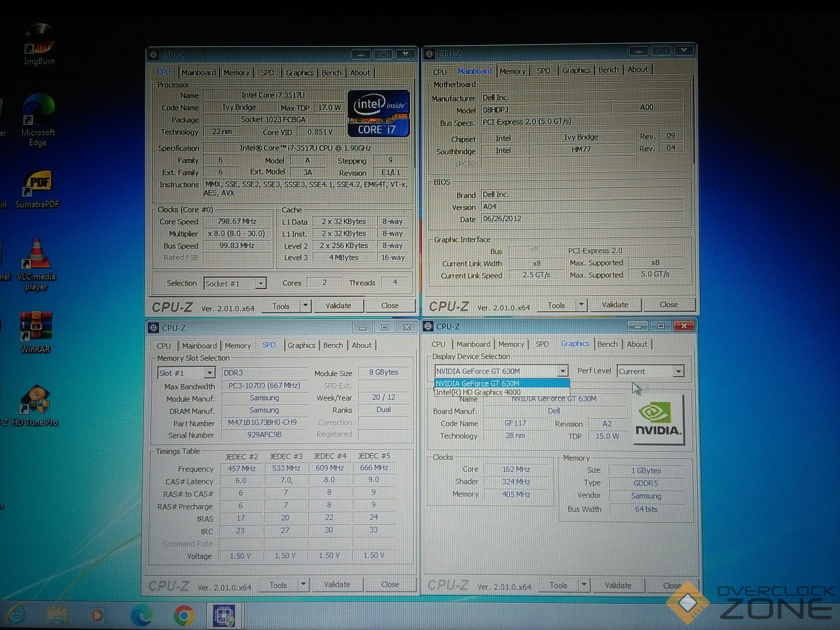Viewport: 840px width, 630px height.
Task: Click Tools button in CPU tab window
Action: pyautogui.click(x=281, y=306)
